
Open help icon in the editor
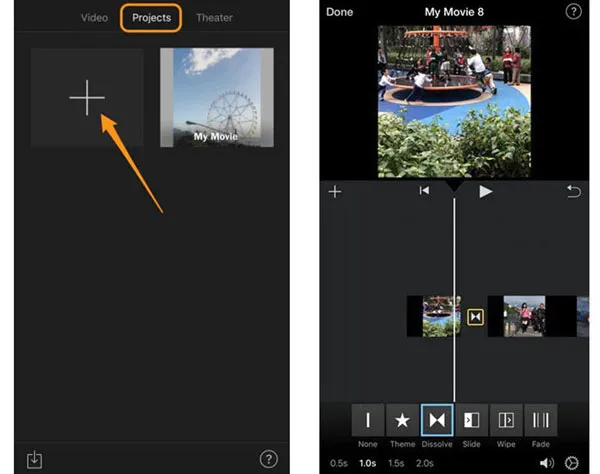pos(573,12)
